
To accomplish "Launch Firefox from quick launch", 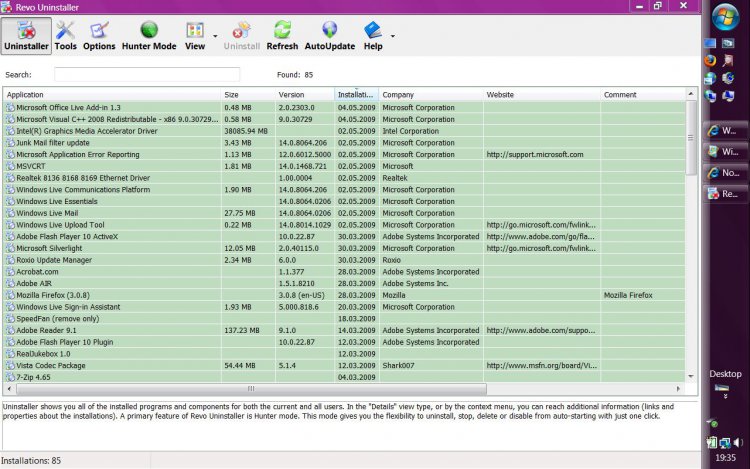I will (710, 60).
